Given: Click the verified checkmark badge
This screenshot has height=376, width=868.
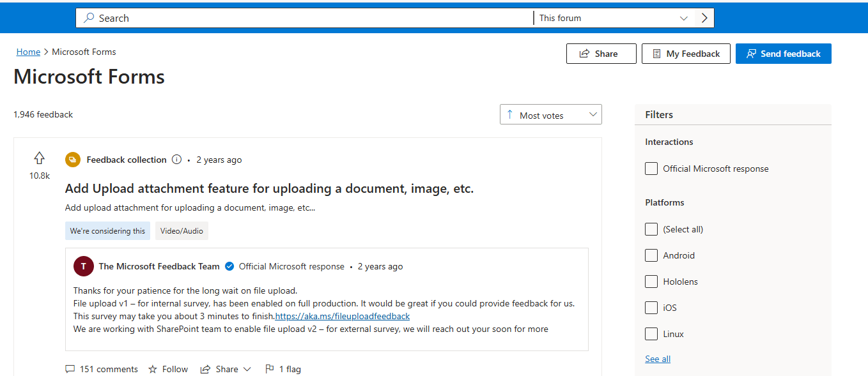Looking at the screenshot, I should [x=229, y=266].
